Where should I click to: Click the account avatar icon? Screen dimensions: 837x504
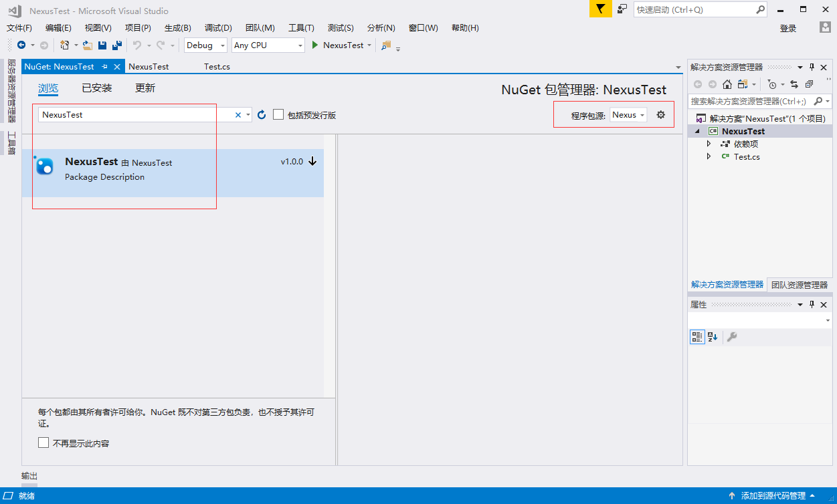tap(826, 27)
